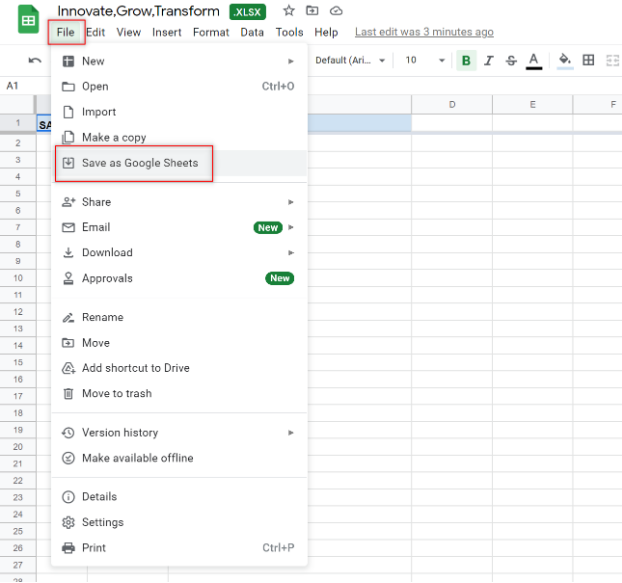Viewport: 622px width, 583px height.
Task: Open the Edit menu
Action: 96,32
